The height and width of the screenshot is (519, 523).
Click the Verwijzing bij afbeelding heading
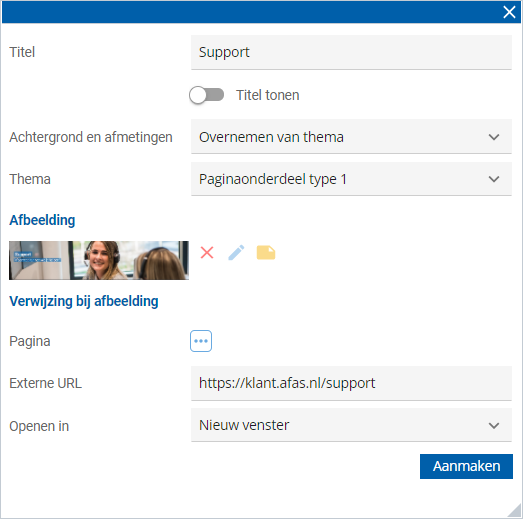click(84, 301)
